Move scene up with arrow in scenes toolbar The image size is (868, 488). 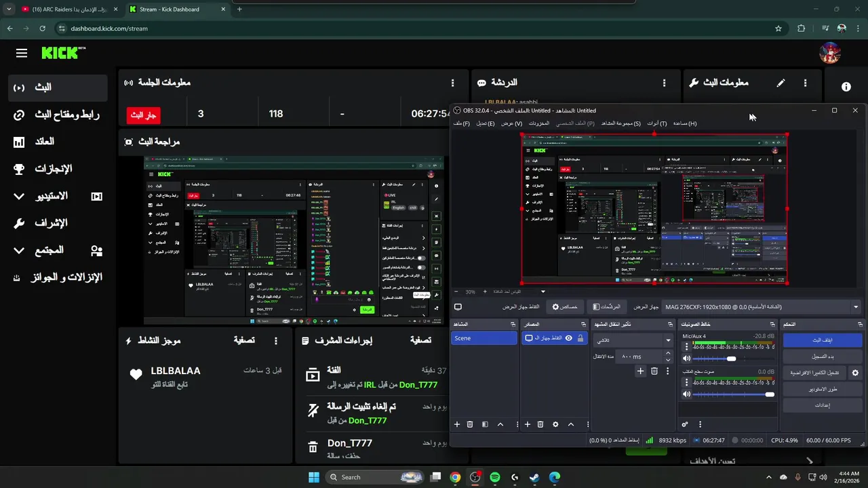[500, 424]
